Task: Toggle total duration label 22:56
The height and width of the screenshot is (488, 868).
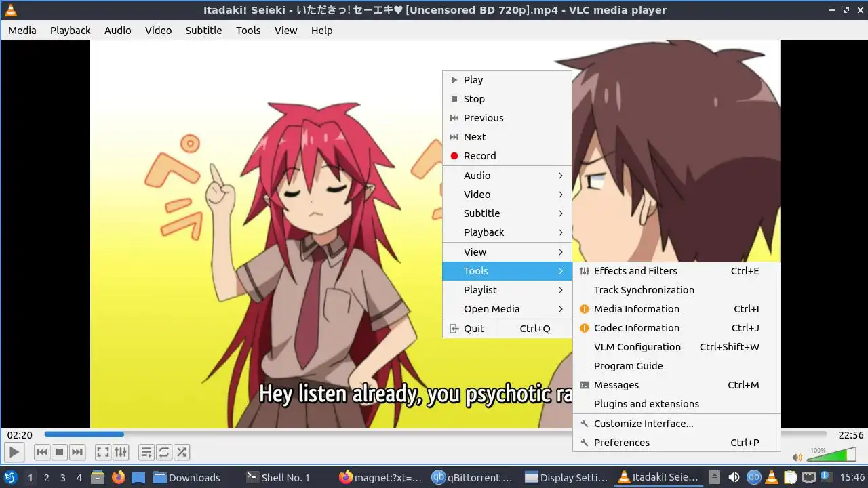Action: click(850, 435)
